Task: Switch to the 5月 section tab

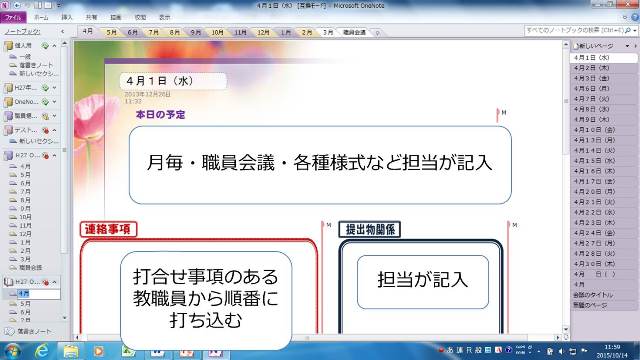Action: coord(111,32)
